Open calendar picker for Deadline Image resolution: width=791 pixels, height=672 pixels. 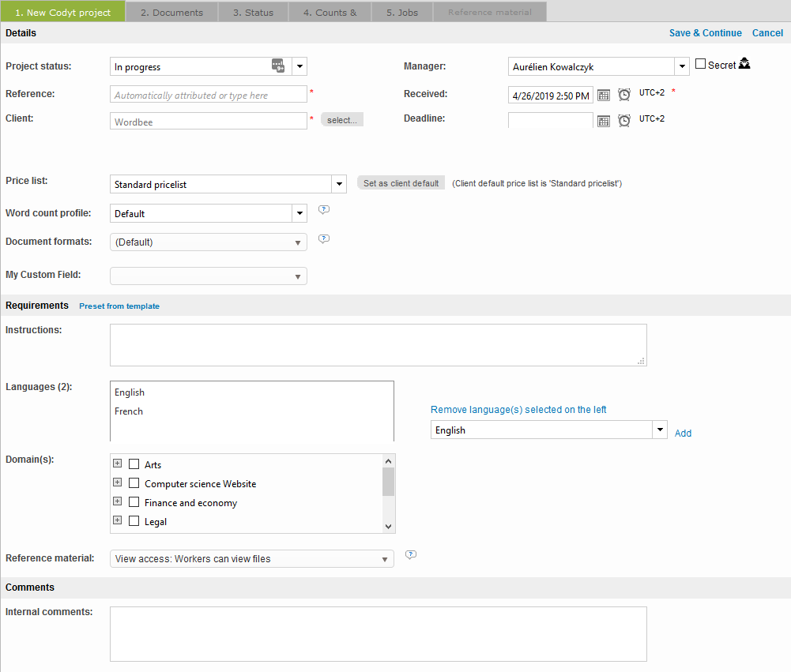[604, 121]
